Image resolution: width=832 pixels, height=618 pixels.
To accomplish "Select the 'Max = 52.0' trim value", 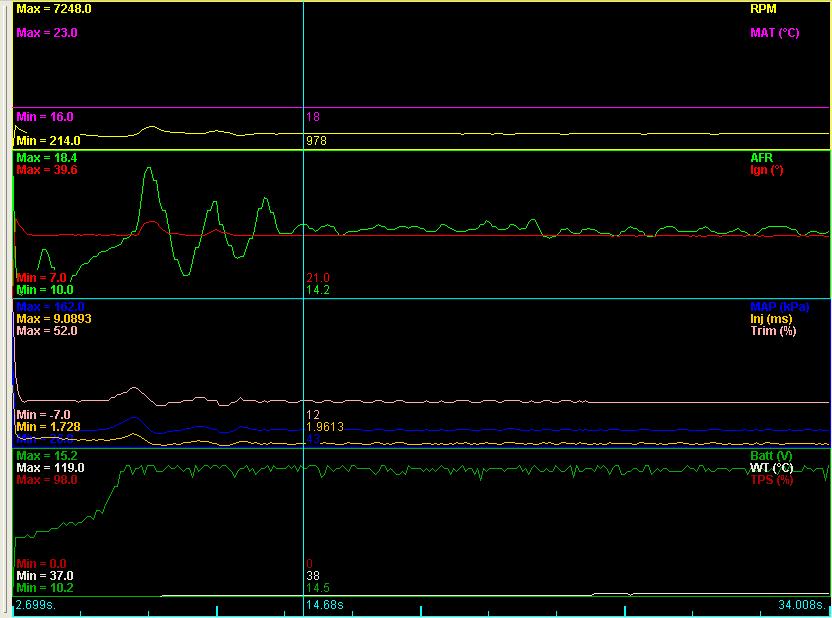I will pos(47,331).
